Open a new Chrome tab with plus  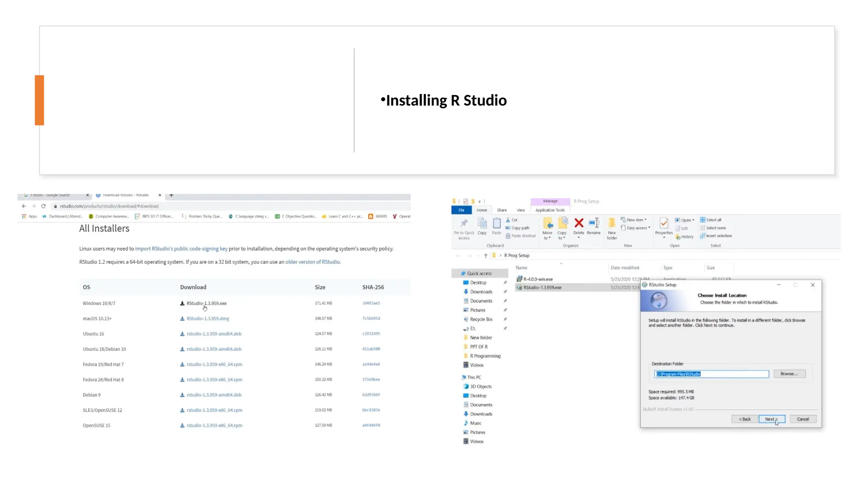[171, 195]
